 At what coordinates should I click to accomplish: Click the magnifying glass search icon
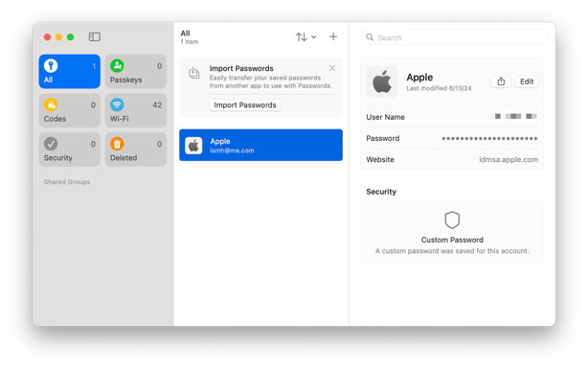pos(370,37)
